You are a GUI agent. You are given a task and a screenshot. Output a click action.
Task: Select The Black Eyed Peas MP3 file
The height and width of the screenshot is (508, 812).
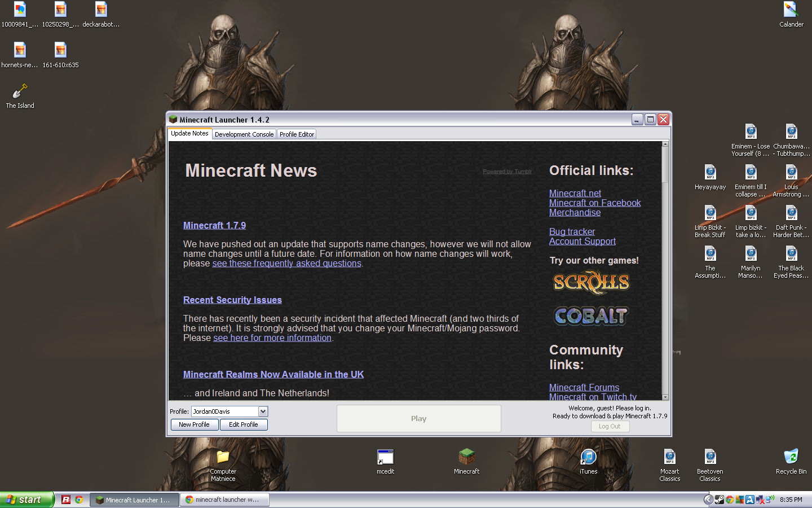[x=791, y=262]
